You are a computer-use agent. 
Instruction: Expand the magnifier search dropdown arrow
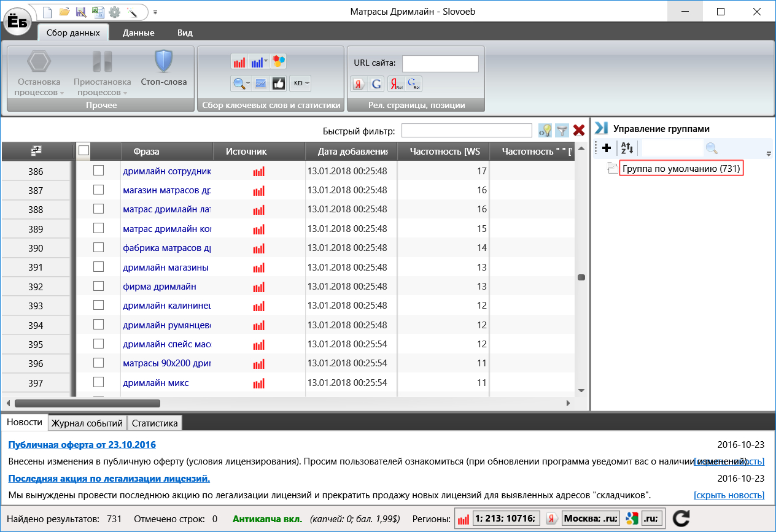pos(248,83)
